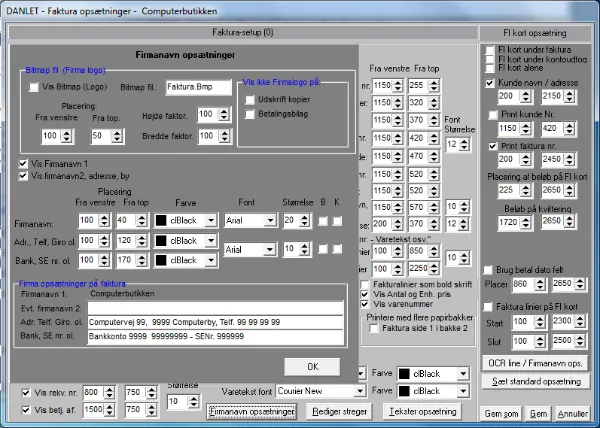Click Bredde faktor value field
This screenshot has height=428, width=600.
click(207, 136)
